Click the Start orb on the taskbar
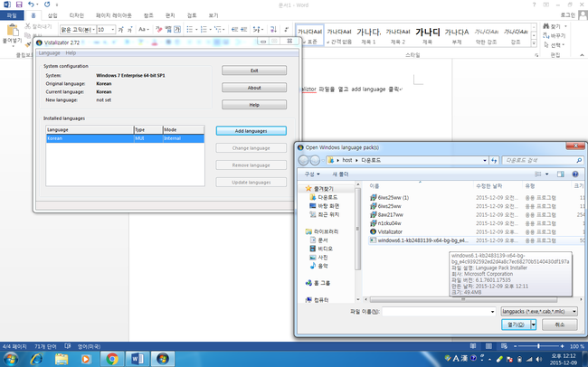 pyautogui.click(x=11, y=359)
